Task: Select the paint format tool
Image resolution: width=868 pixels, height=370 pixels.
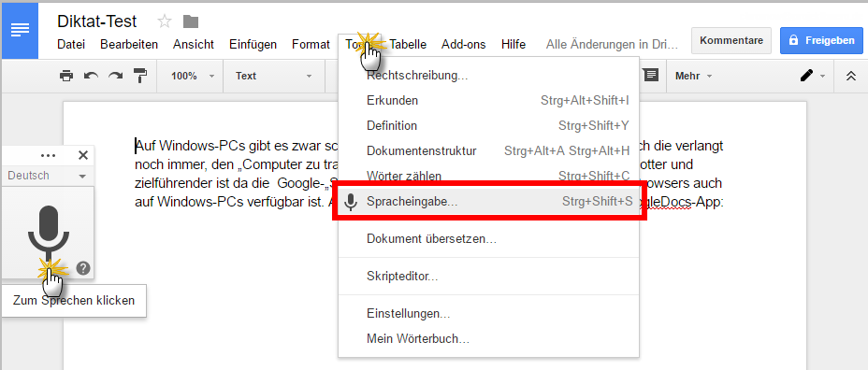Action: pyautogui.click(x=140, y=76)
